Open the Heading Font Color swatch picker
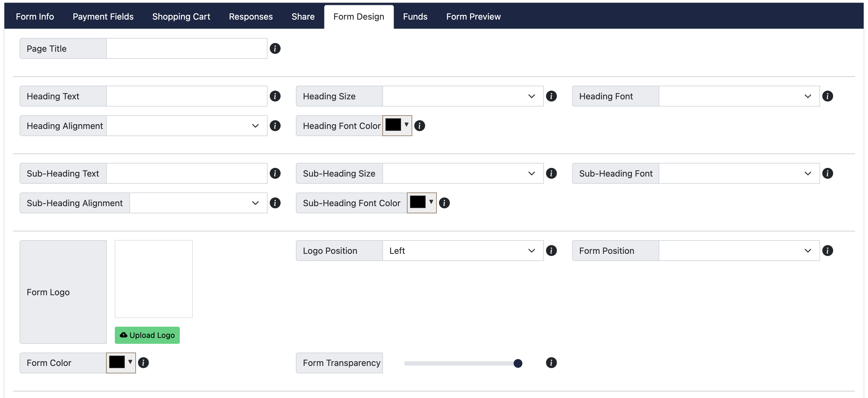868x398 pixels. click(397, 125)
